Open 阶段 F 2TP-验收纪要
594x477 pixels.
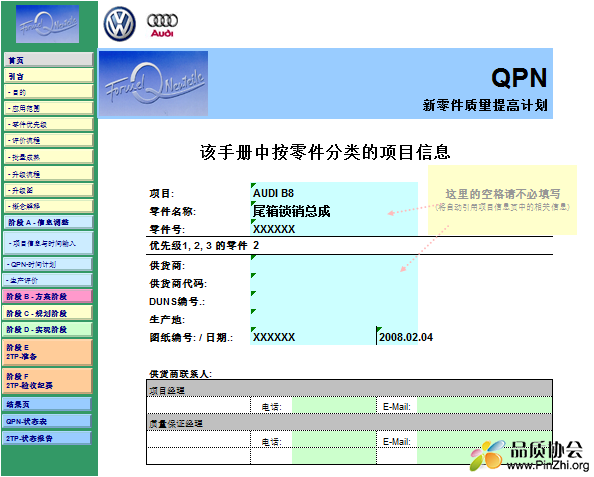(x=47, y=381)
